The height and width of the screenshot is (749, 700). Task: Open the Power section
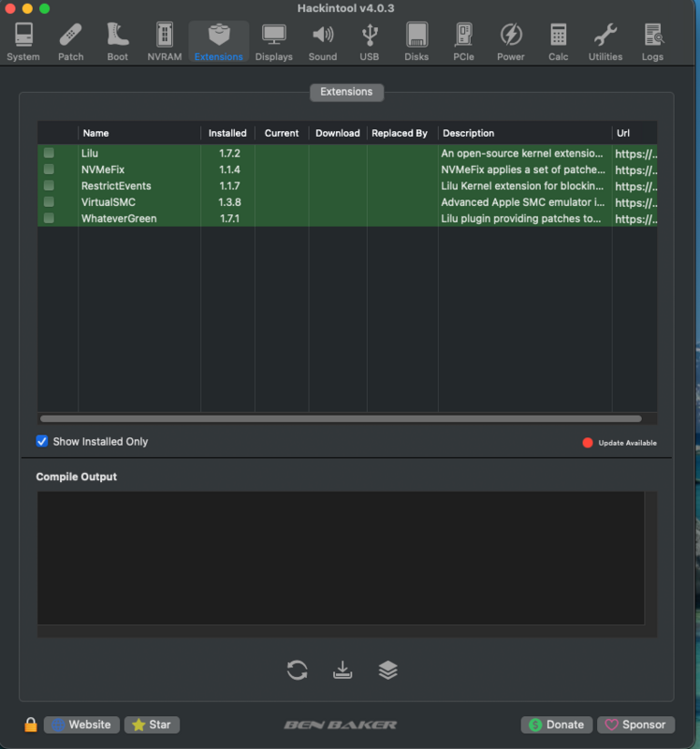[510, 42]
